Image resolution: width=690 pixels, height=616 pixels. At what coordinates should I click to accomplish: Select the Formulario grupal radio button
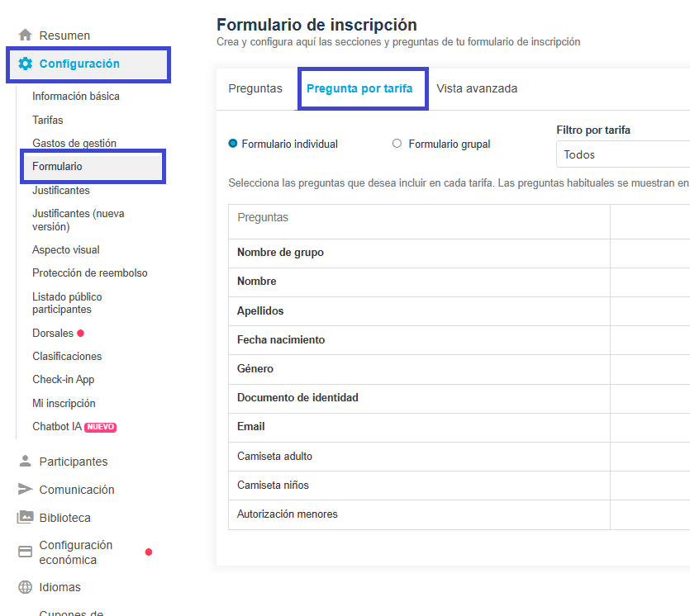coord(397,144)
